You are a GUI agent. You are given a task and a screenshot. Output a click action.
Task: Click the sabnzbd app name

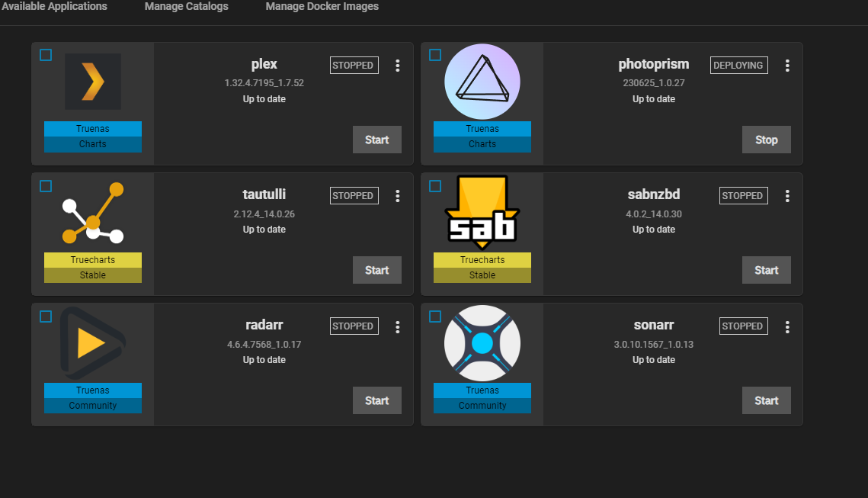point(654,194)
